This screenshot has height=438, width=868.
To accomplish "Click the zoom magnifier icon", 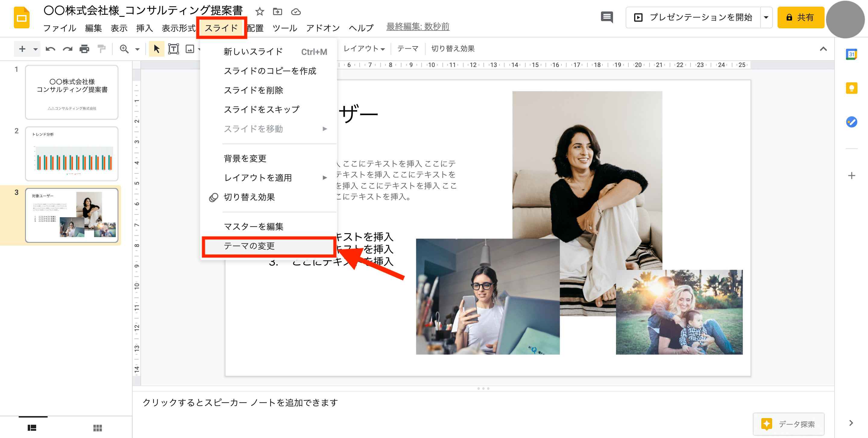I will pos(124,49).
